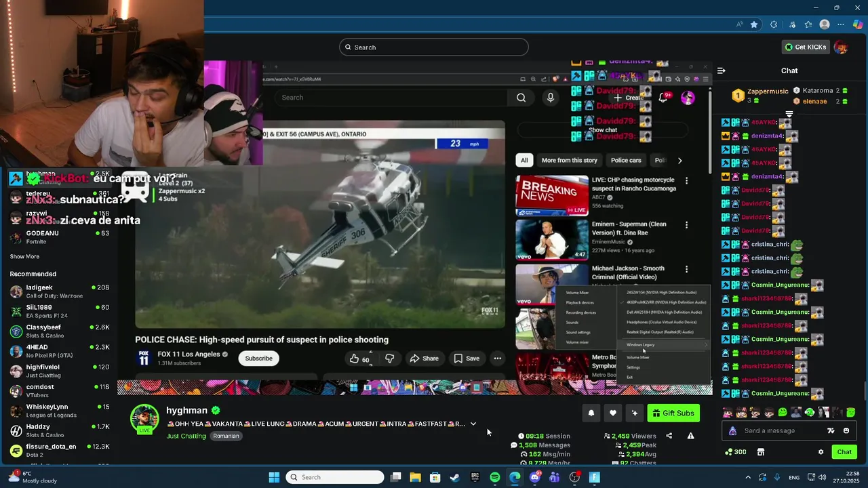Click the Get KICKs button

click(x=806, y=47)
